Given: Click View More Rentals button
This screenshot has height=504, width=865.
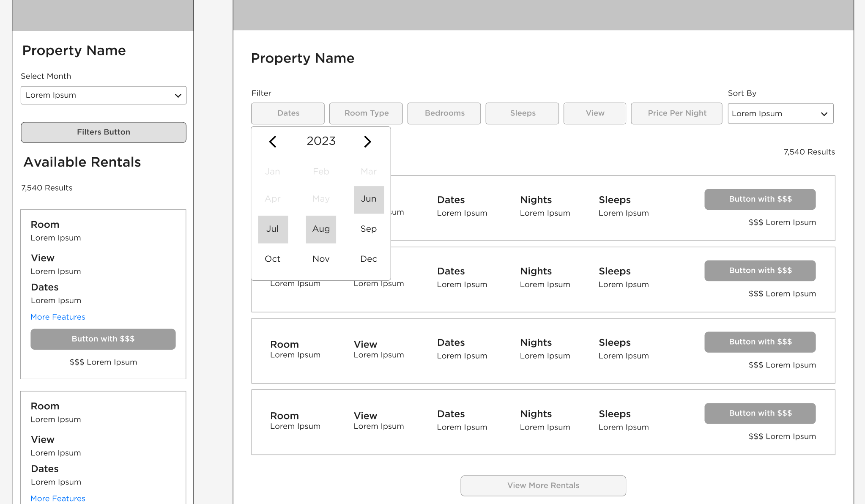Looking at the screenshot, I should (543, 486).
